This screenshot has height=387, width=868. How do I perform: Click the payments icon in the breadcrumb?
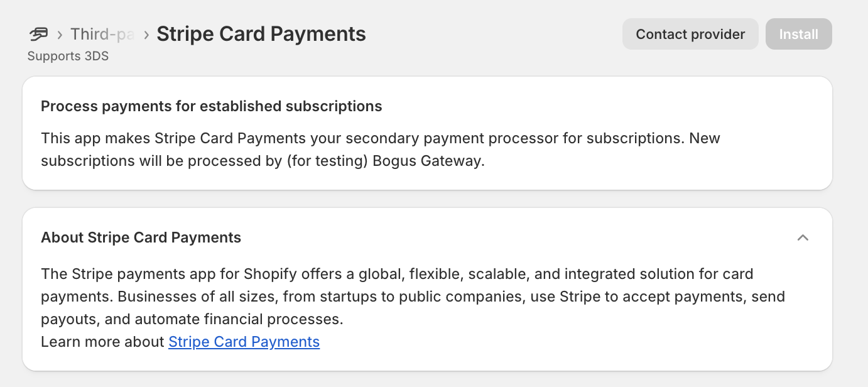tap(38, 33)
